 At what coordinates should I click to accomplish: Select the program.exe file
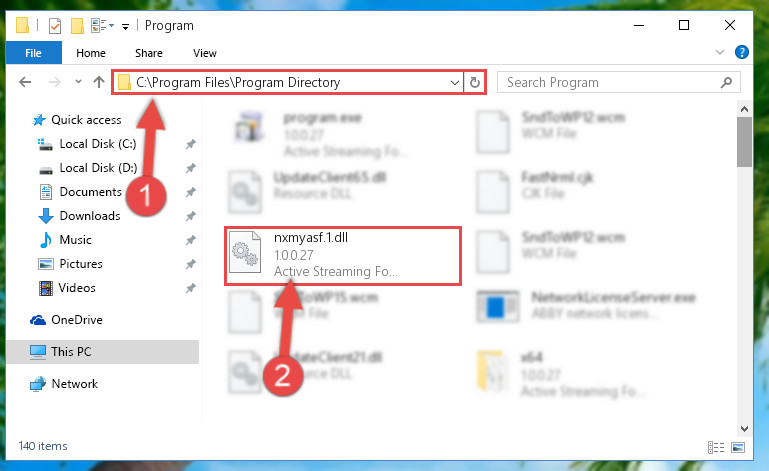(321, 133)
